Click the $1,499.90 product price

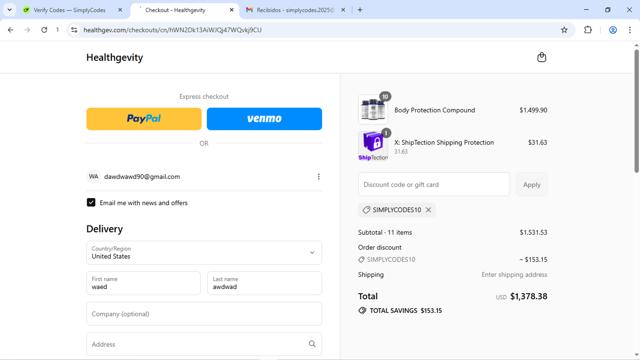point(533,110)
